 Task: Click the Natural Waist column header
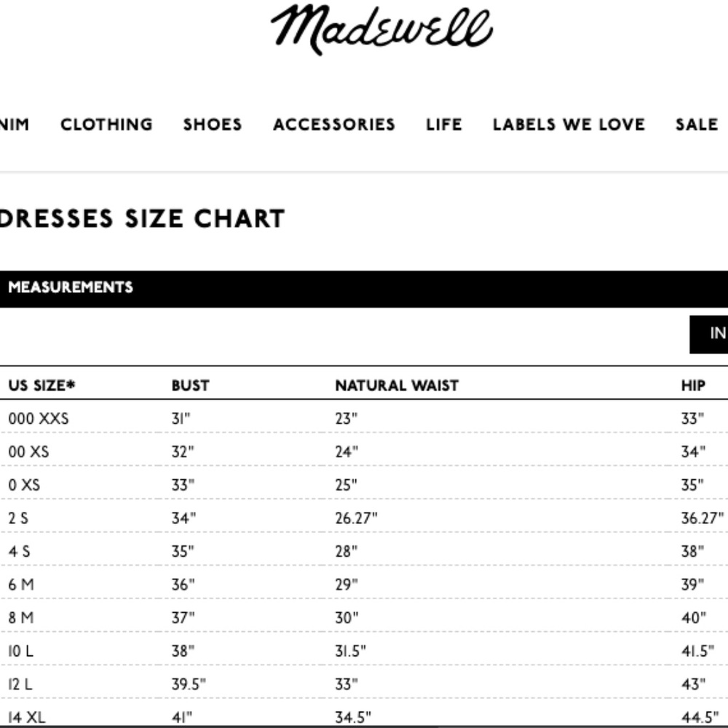(x=397, y=385)
